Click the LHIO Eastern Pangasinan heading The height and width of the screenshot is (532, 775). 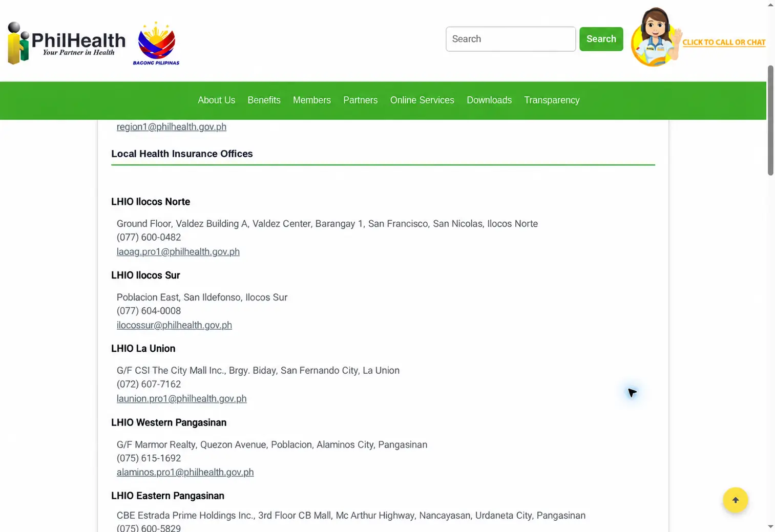167,496
